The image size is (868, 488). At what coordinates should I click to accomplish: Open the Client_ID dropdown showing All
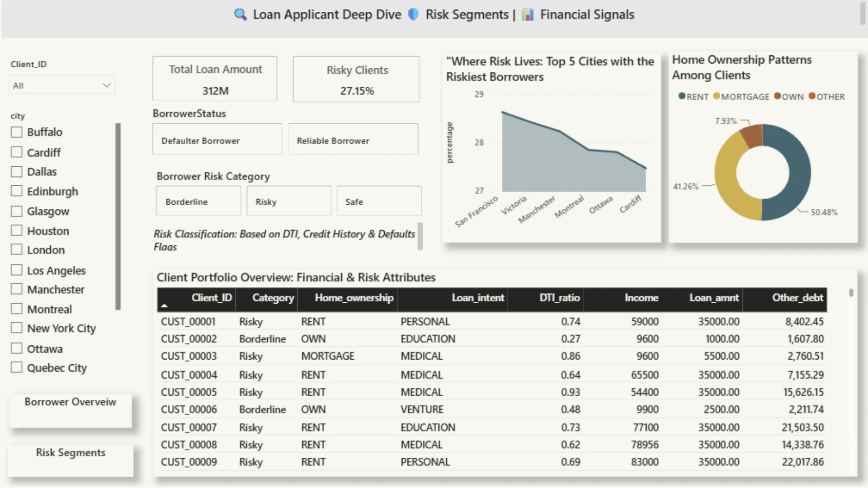(x=62, y=85)
